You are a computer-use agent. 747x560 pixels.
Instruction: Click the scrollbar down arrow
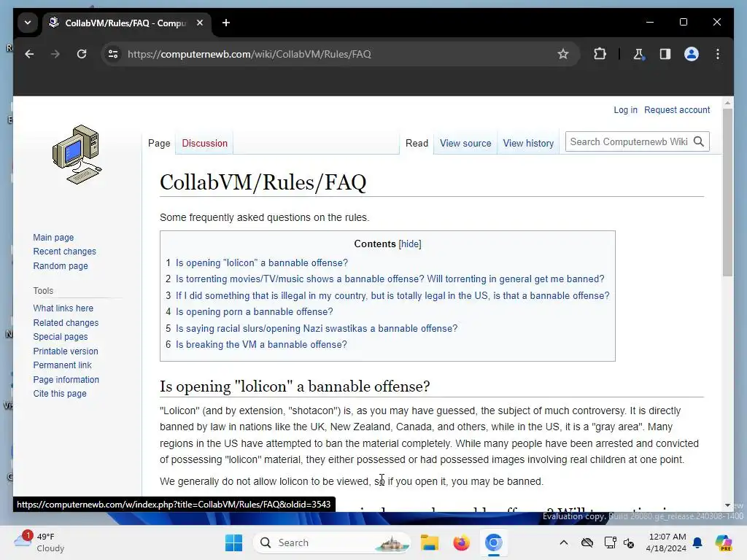pyautogui.click(x=727, y=505)
